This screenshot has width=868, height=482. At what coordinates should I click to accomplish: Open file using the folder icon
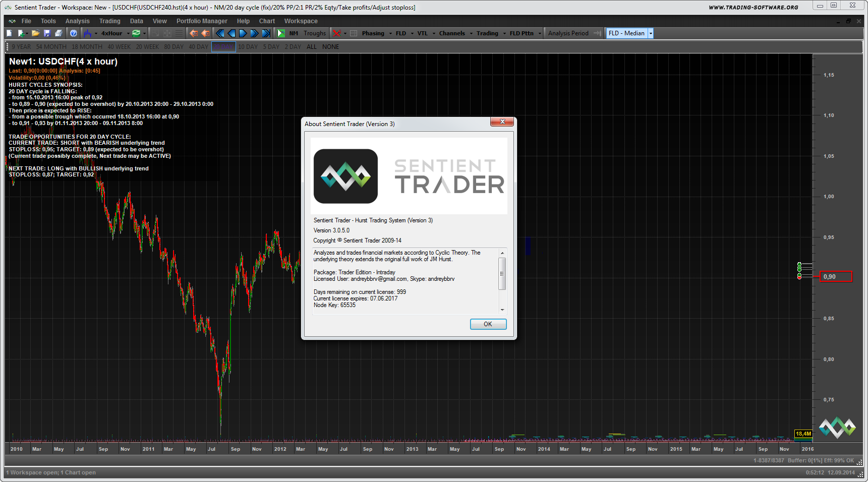coord(35,33)
